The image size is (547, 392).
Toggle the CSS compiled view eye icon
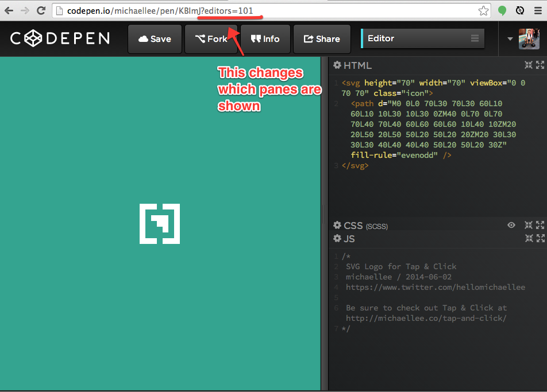511,225
